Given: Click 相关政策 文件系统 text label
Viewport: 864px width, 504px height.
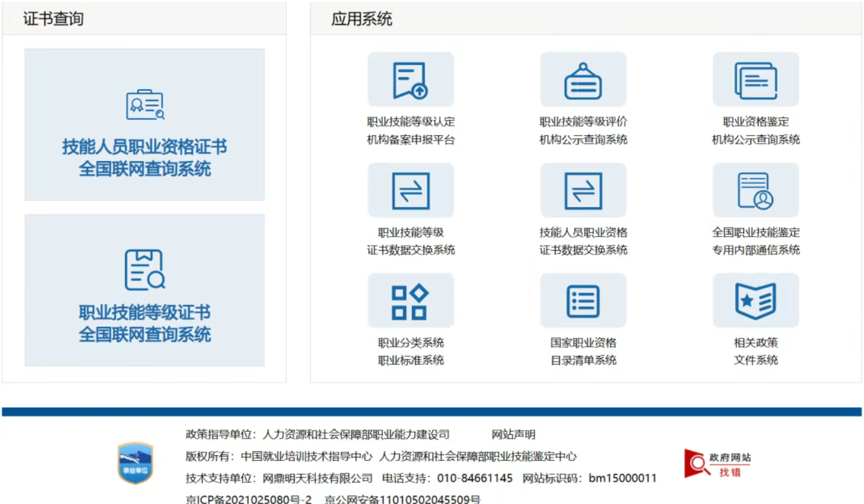Looking at the screenshot, I should (756, 351).
